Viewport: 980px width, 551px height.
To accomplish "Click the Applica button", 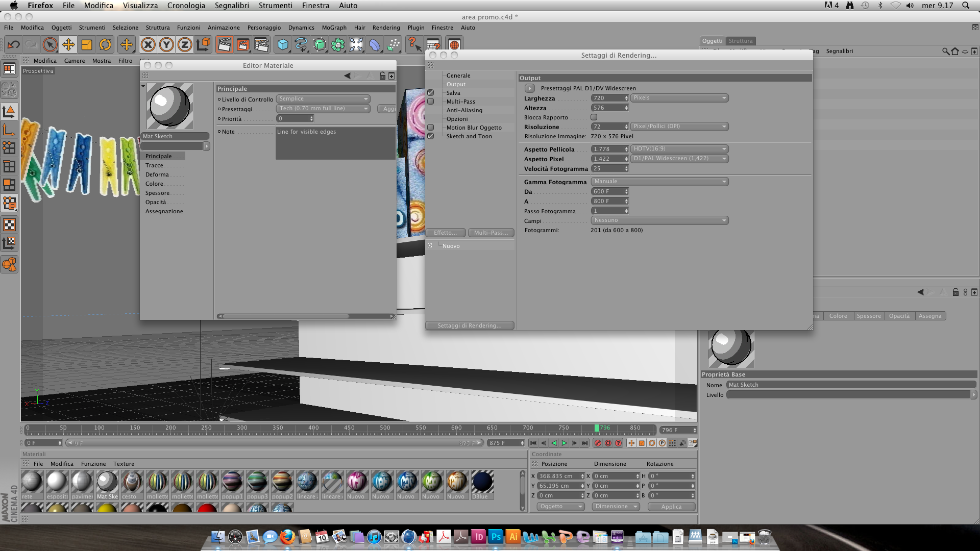I will coord(671,507).
